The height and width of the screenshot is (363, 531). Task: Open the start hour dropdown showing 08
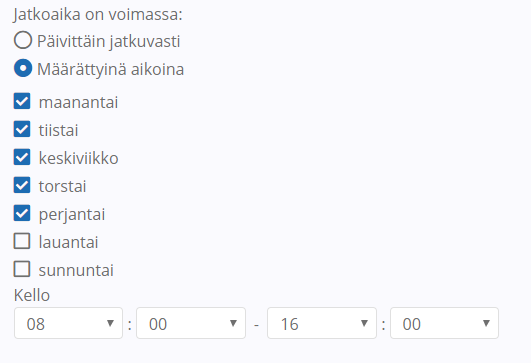tap(68, 323)
